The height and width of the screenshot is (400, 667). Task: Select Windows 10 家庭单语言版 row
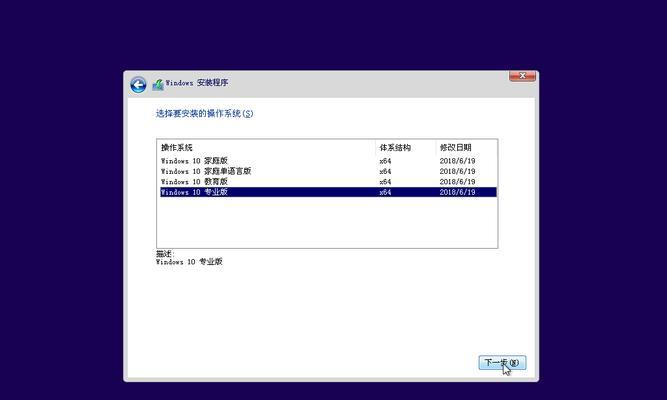328,171
